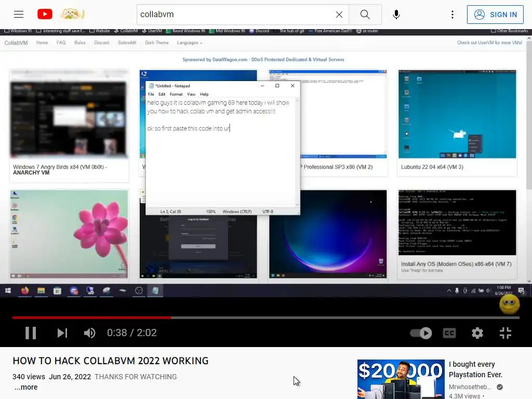Start voice search with microphone icon

click(396, 15)
